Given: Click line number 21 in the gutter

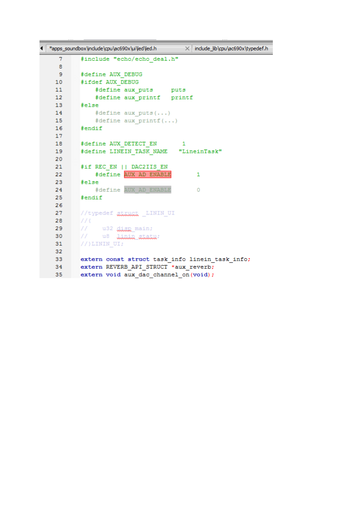Looking at the screenshot, I should pyautogui.click(x=59, y=167).
